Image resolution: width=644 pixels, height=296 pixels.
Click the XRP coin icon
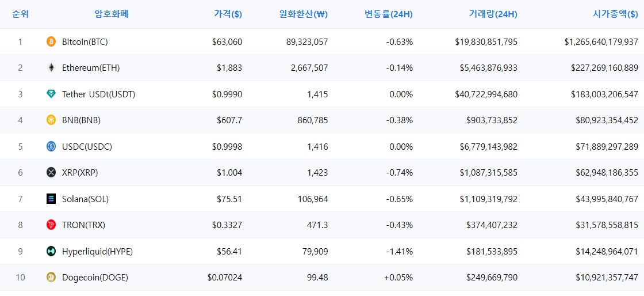tap(51, 173)
